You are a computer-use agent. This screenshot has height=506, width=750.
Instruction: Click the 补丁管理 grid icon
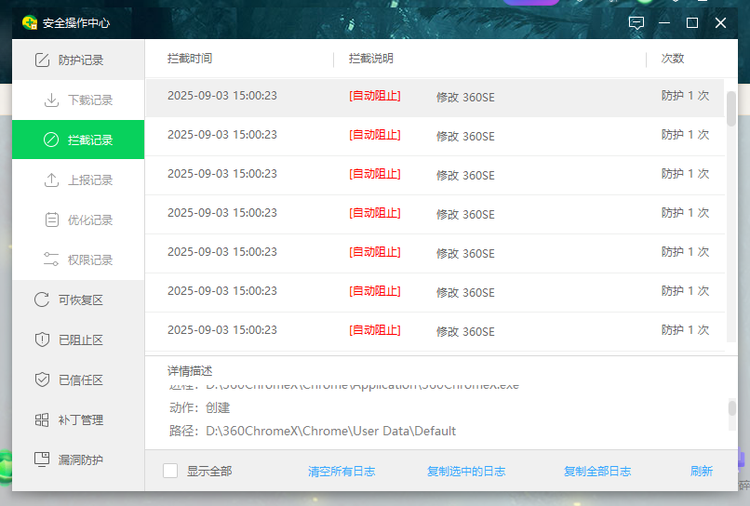[x=42, y=420]
